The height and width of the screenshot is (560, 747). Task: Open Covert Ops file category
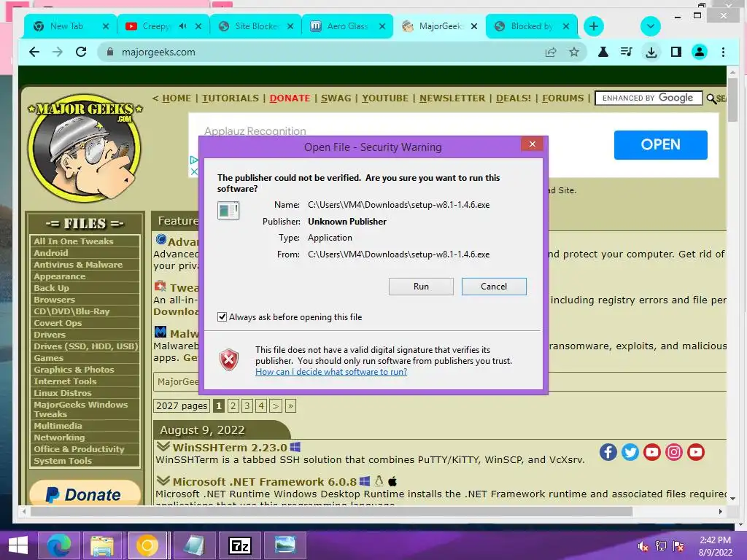click(58, 323)
